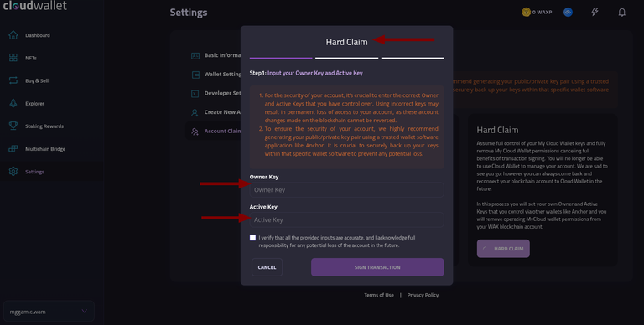Viewport: 644px width, 325px height.
Task: Check the verify inputs acknowledgement checkbox
Action: pyautogui.click(x=252, y=238)
